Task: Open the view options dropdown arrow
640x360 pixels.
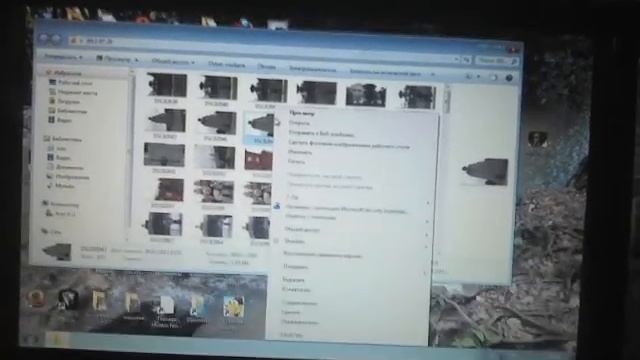Action: (478, 76)
